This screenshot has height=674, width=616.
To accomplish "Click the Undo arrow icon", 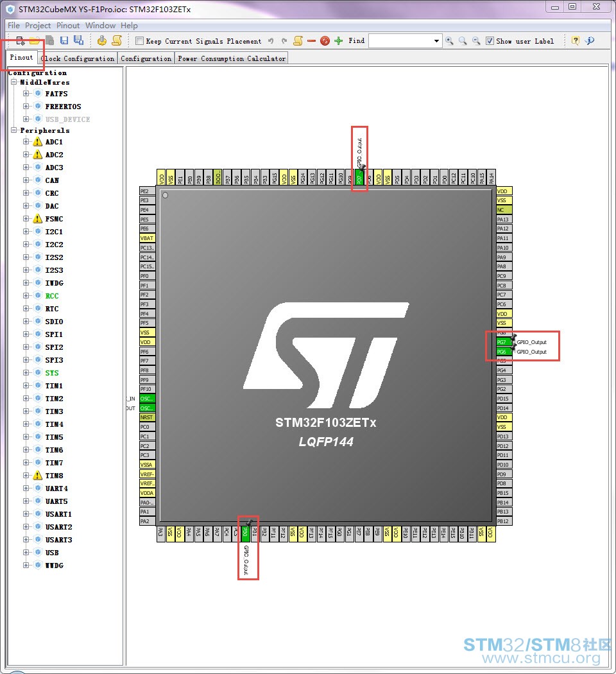I will pos(271,41).
